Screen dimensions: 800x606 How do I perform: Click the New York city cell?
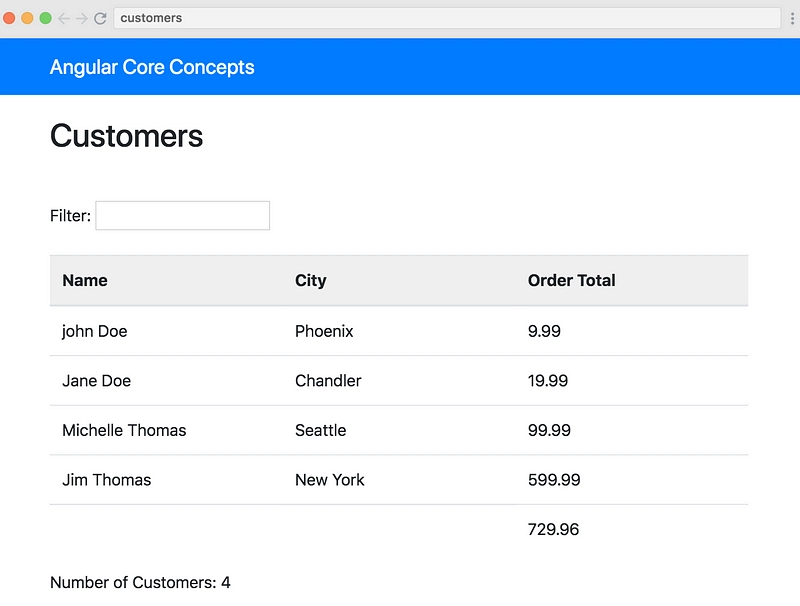pyautogui.click(x=330, y=479)
